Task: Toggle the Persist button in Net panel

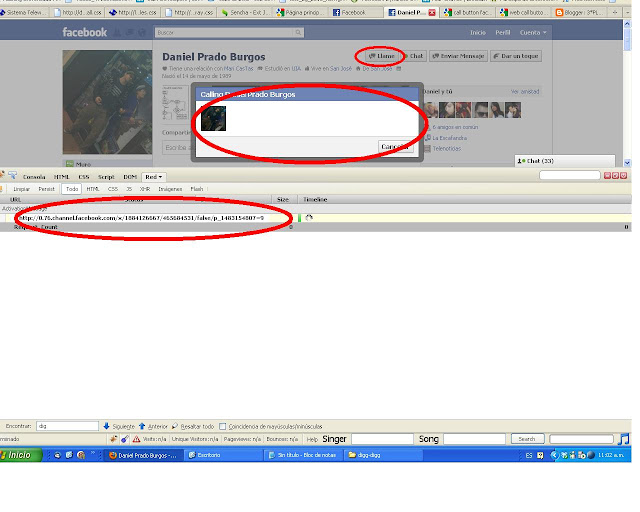Action: coord(47,189)
